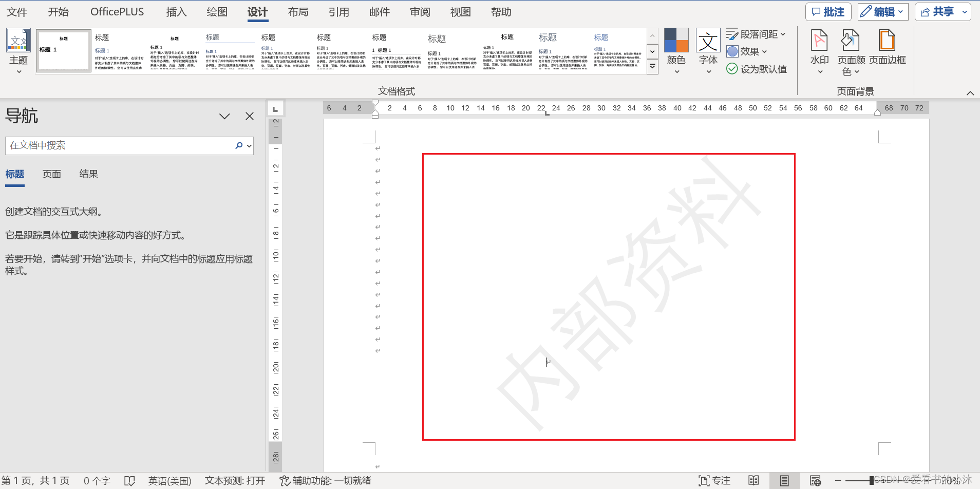The image size is (980, 489).
Task: Open the 主题 themes gallery
Action: 18,51
